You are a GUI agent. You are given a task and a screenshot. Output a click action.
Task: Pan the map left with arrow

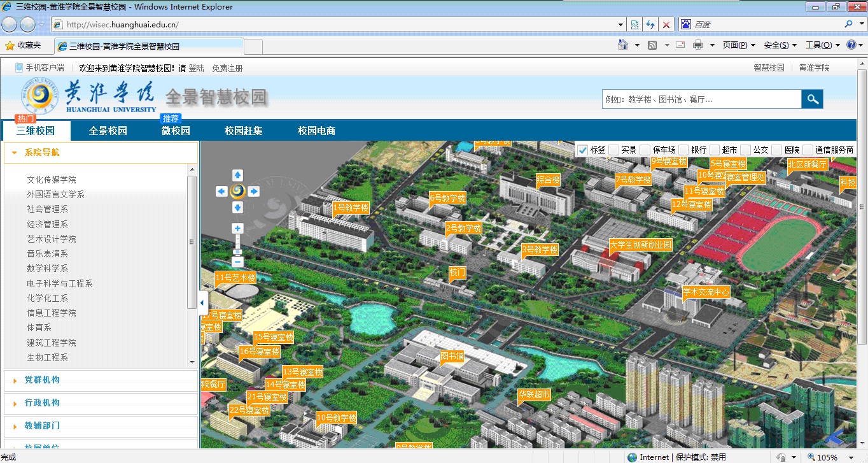point(221,191)
